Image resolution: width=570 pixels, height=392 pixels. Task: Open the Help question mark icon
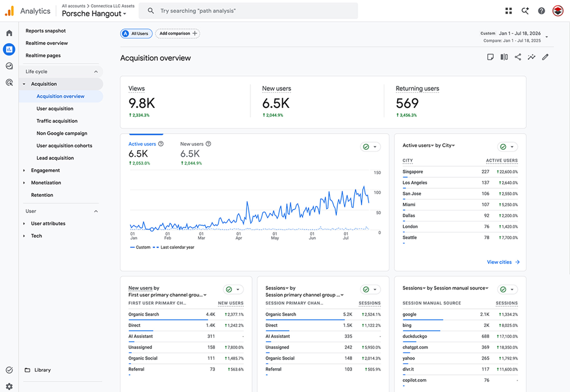click(541, 11)
